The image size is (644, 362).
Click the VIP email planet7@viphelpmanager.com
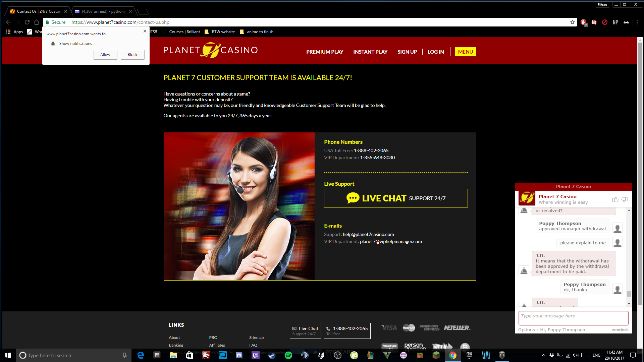tap(391, 241)
